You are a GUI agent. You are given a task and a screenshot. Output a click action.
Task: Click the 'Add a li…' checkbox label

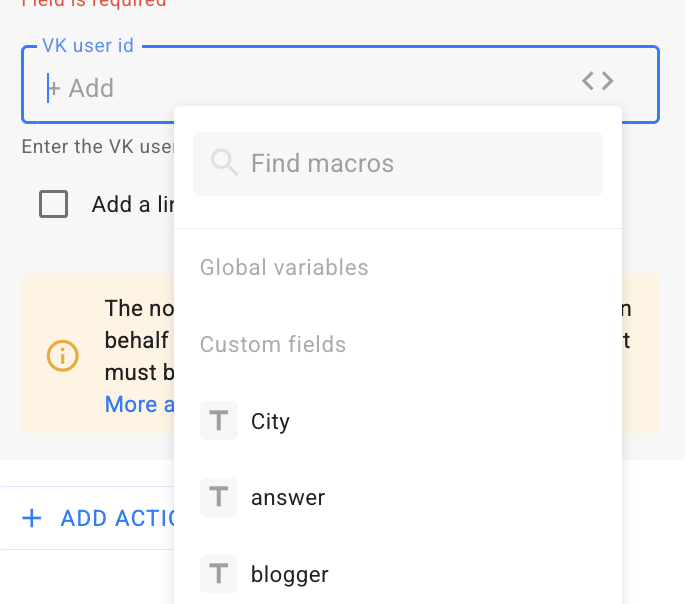(x=133, y=205)
